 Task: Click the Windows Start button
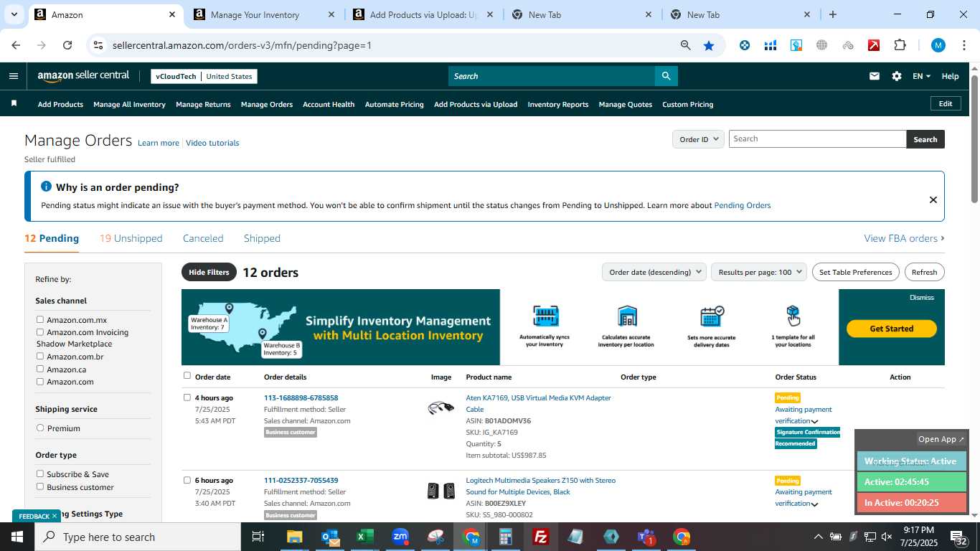[17, 537]
